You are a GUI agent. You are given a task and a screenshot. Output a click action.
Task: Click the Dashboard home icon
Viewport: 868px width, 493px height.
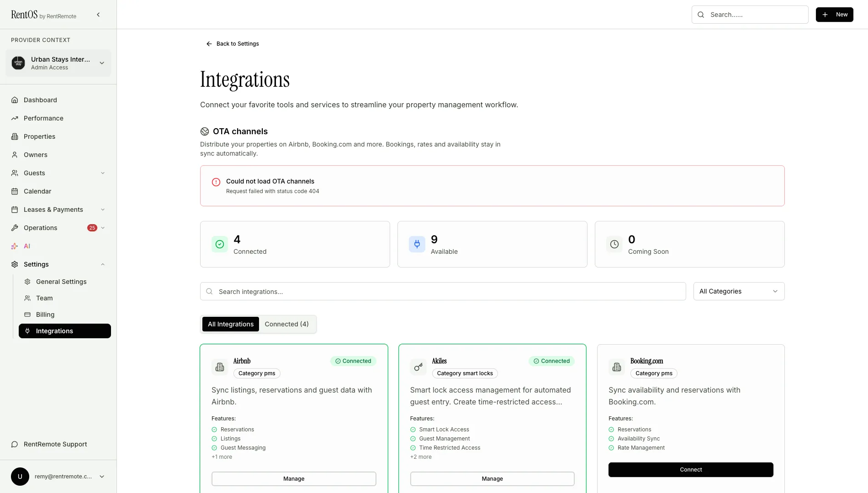[15, 100]
